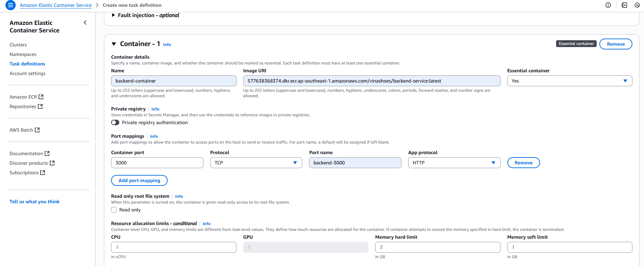Click the hexagon settings icon at top right
Viewport: 644px width, 266px height.
637,5
